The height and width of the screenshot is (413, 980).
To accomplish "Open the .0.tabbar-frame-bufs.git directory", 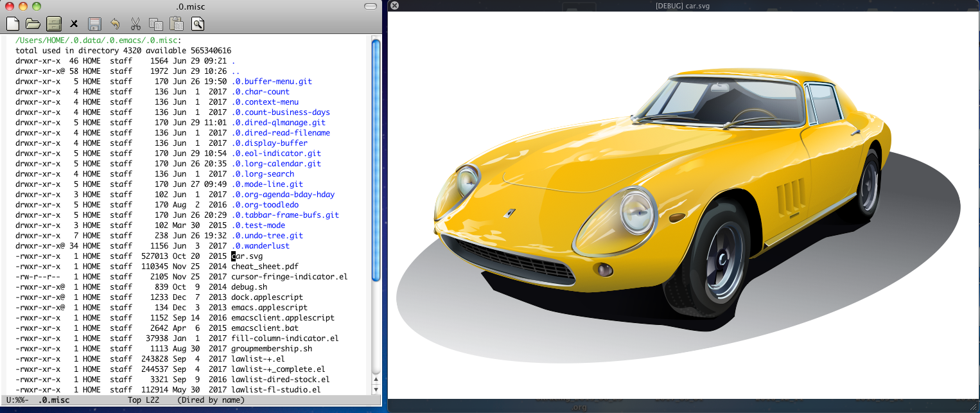I will click(x=285, y=215).
